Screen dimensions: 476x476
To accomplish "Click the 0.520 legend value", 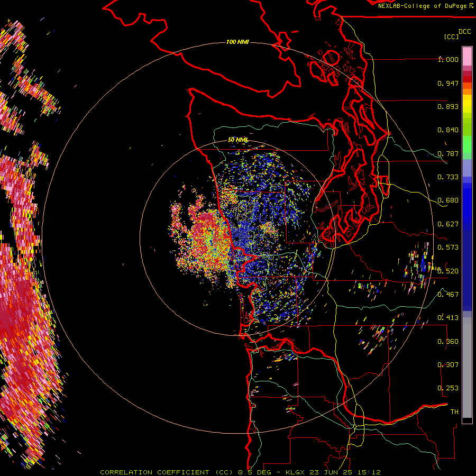I will point(448,271).
